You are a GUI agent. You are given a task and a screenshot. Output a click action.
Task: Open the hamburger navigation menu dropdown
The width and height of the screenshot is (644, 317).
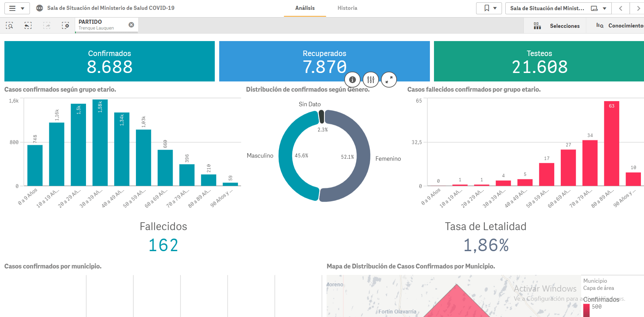click(x=17, y=8)
